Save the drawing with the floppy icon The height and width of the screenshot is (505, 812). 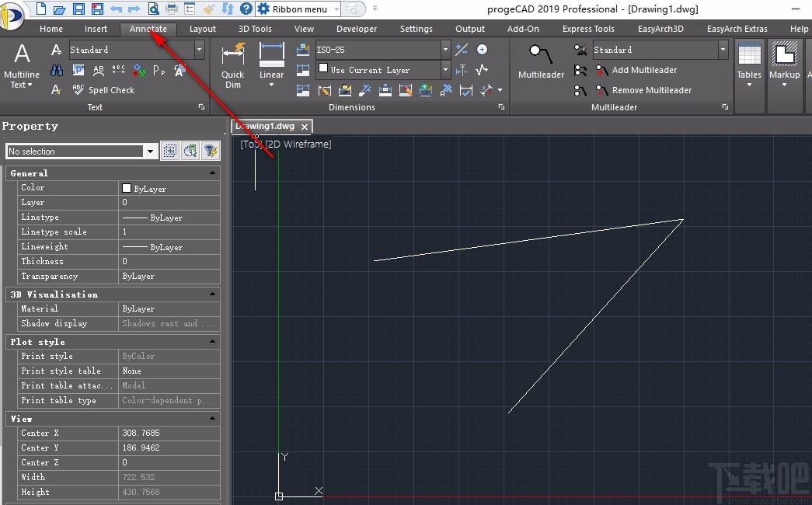pyautogui.click(x=78, y=9)
